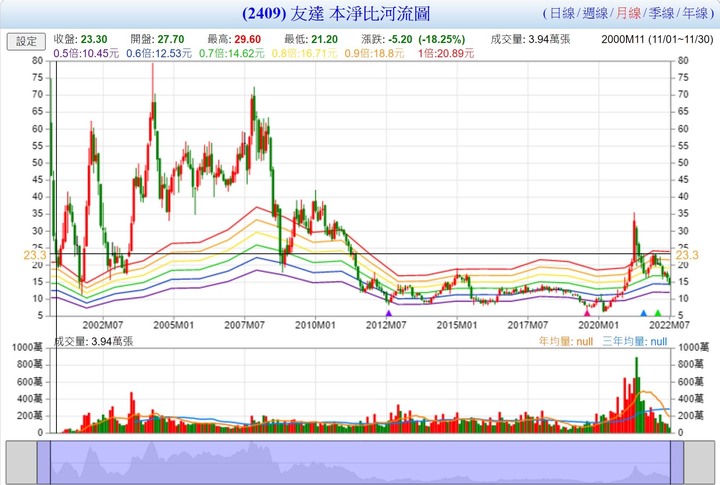Click the 0.9倍:18.8元 legend entry

[x=374, y=54]
